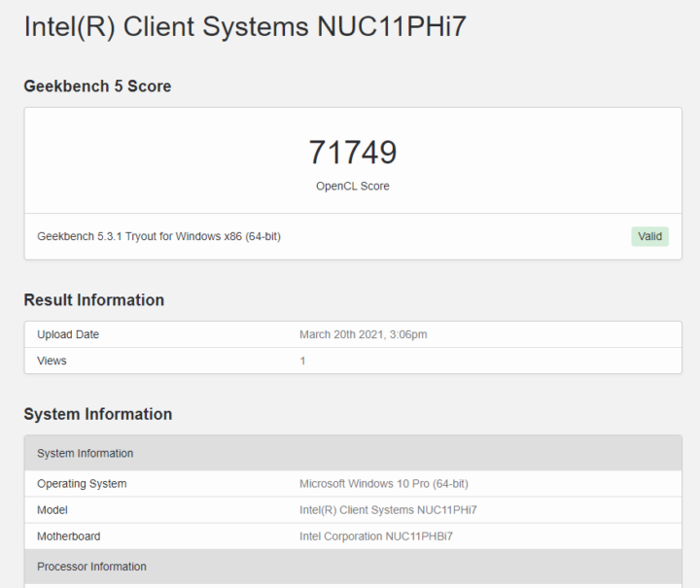This screenshot has width=700, height=588.
Task: Click the March 20th 2021 upload date value
Action: [363, 334]
